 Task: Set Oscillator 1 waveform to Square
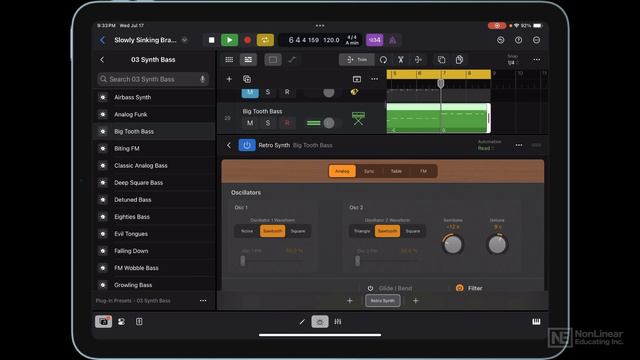[298, 231]
